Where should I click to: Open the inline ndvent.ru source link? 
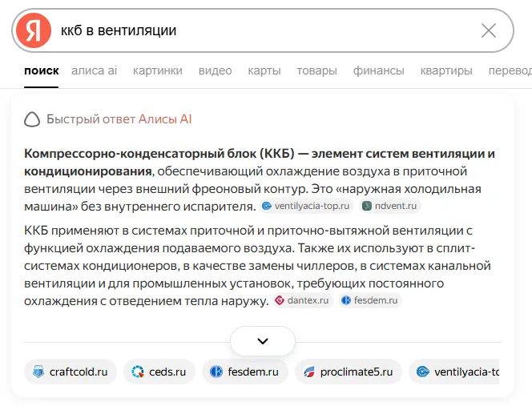coord(390,206)
